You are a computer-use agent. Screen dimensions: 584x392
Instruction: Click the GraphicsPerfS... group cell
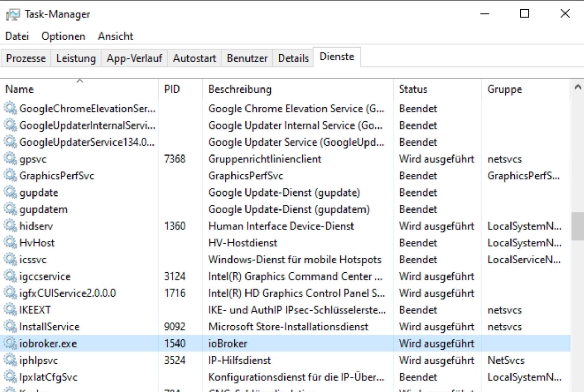tap(523, 176)
